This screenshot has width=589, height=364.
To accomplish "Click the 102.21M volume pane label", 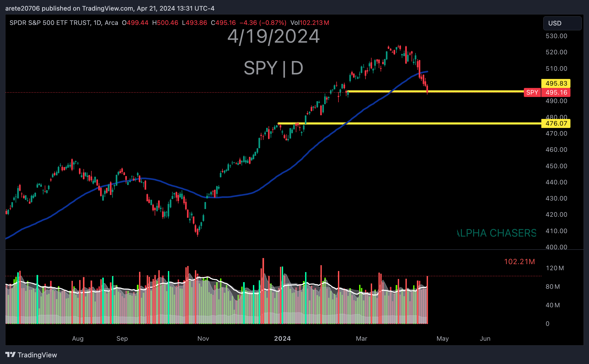I will (519, 262).
